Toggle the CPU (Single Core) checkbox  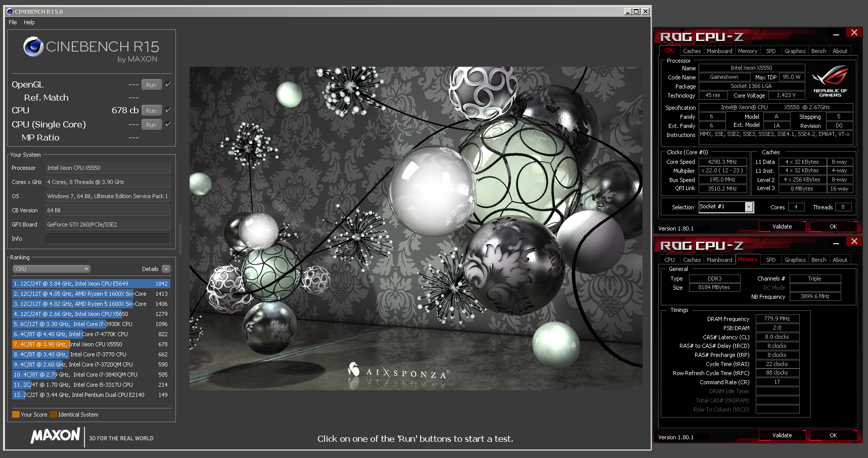168,124
